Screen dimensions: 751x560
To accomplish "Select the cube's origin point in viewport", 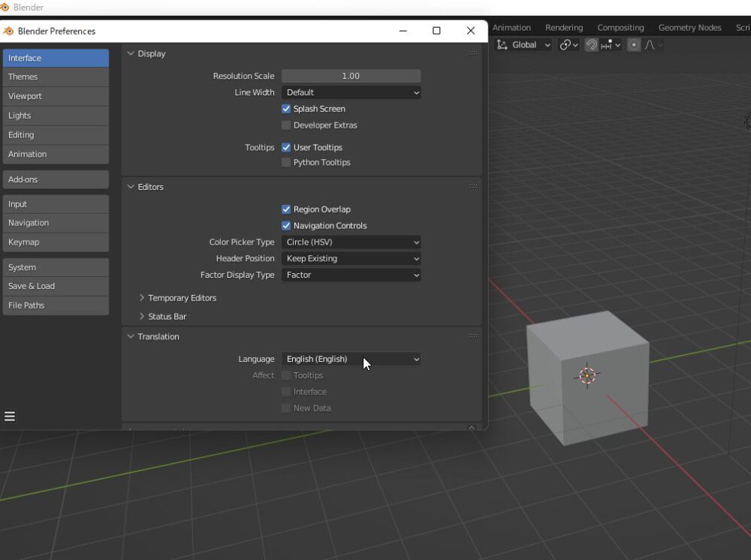I will [x=587, y=376].
